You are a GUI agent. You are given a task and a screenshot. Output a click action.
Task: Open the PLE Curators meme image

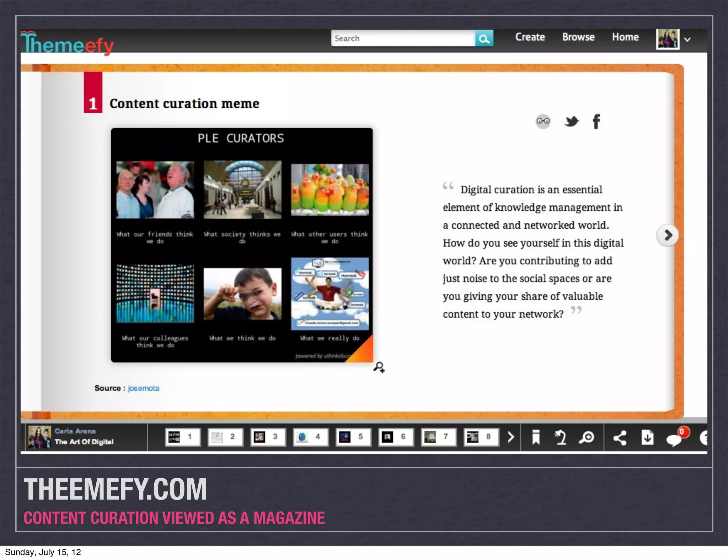pos(242,245)
